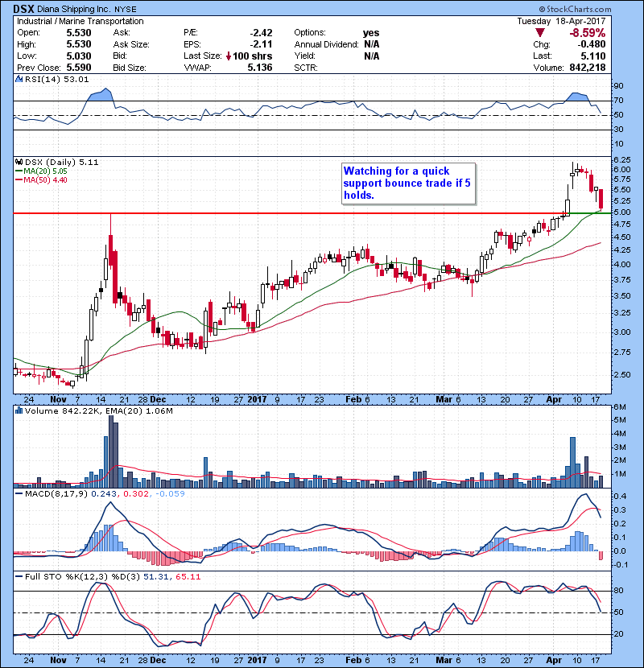Click the Chg value -0.480
This screenshot has width=644, height=668.
(591, 44)
